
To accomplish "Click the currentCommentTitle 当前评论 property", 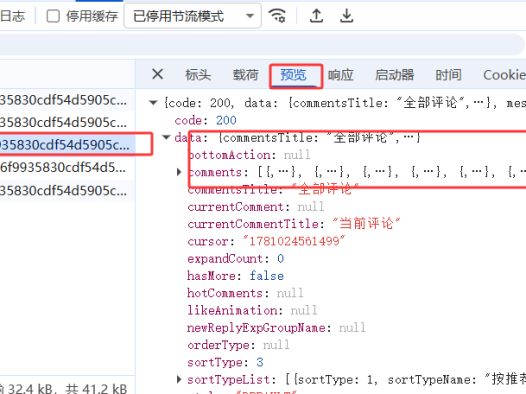I will 294,224.
